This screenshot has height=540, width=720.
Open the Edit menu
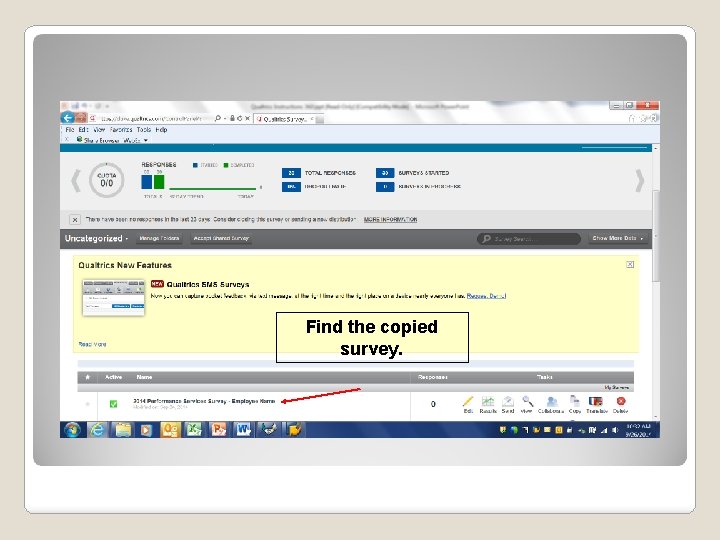[83, 130]
